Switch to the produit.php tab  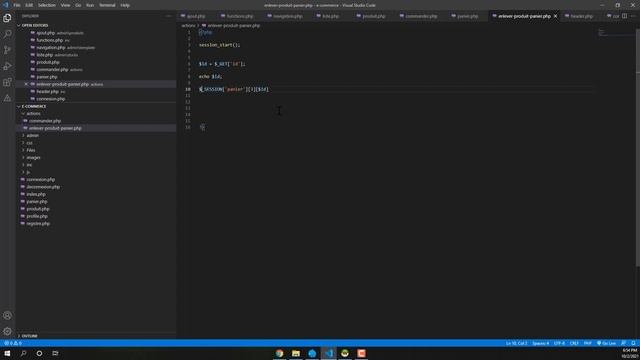[374, 16]
